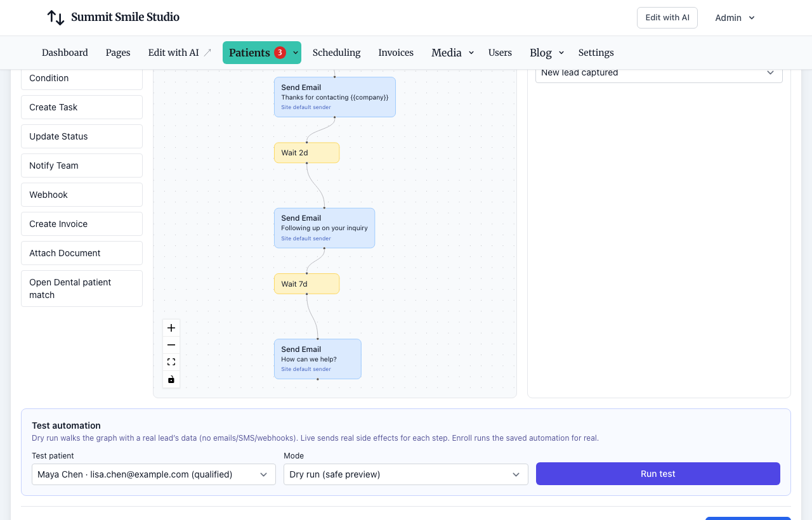Open the Settings tab
812x520 pixels.
pos(596,53)
